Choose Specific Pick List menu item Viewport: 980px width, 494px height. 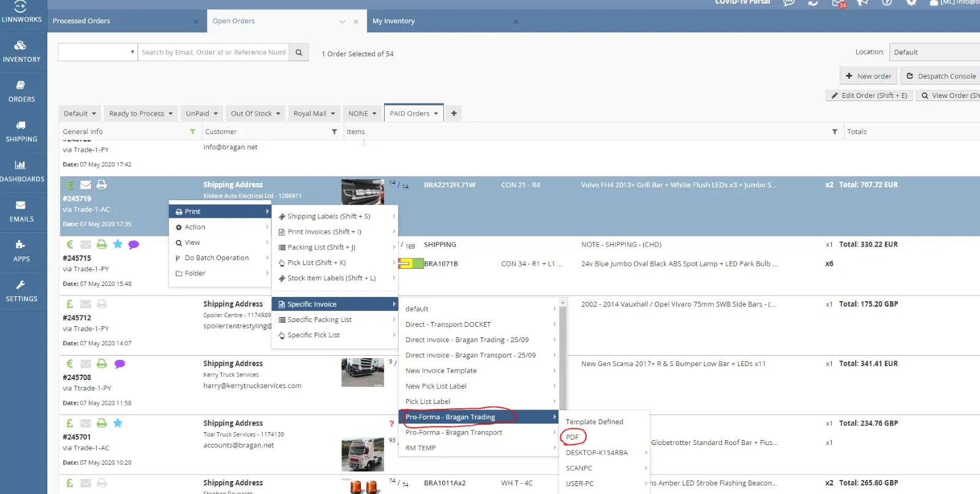coord(334,335)
